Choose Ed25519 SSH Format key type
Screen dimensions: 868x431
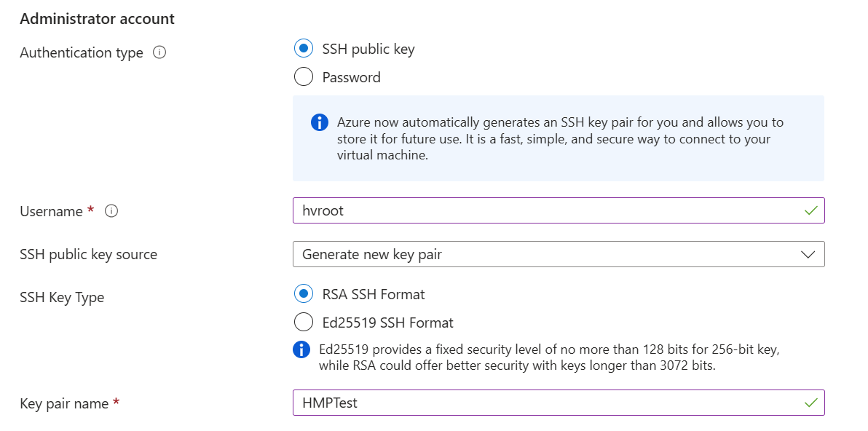pyautogui.click(x=304, y=322)
